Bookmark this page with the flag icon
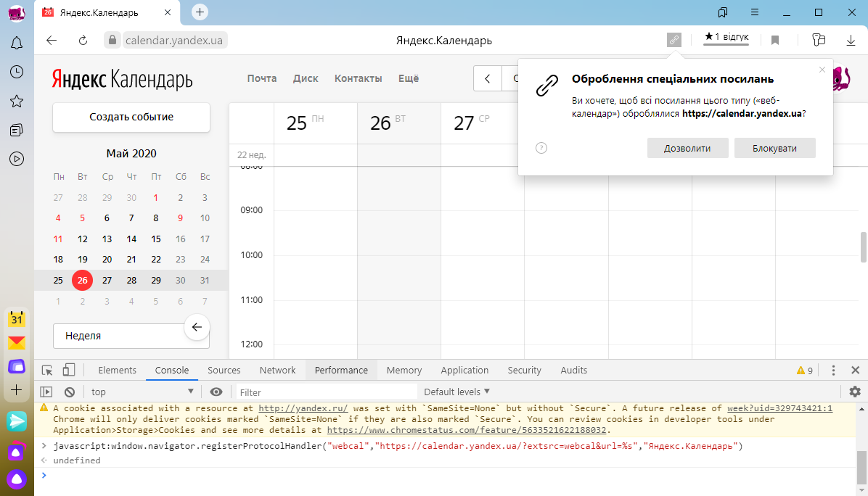Screen dimensions: 868x496 click(x=775, y=40)
